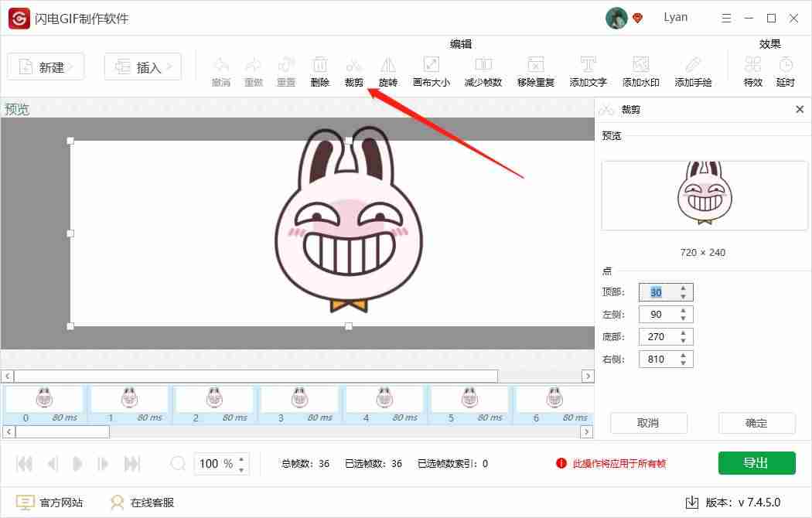This screenshot has height=518, width=812.
Task: Increase the 顶部 top value
Action: click(684, 288)
